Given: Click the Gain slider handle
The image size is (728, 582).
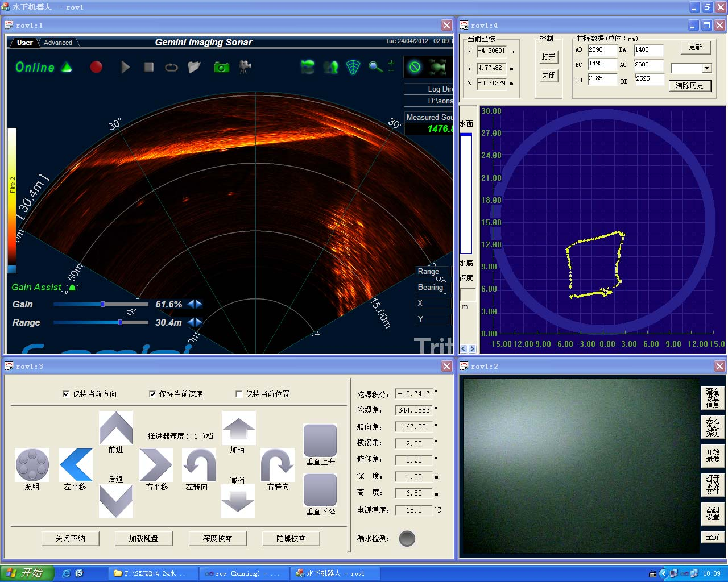Looking at the screenshot, I should point(102,304).
